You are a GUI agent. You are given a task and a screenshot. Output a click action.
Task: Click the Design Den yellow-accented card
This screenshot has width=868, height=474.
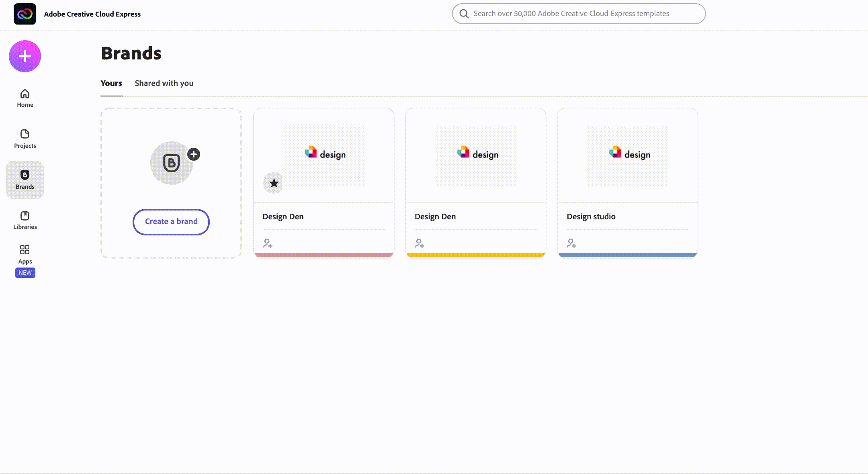tap(476, 182)
